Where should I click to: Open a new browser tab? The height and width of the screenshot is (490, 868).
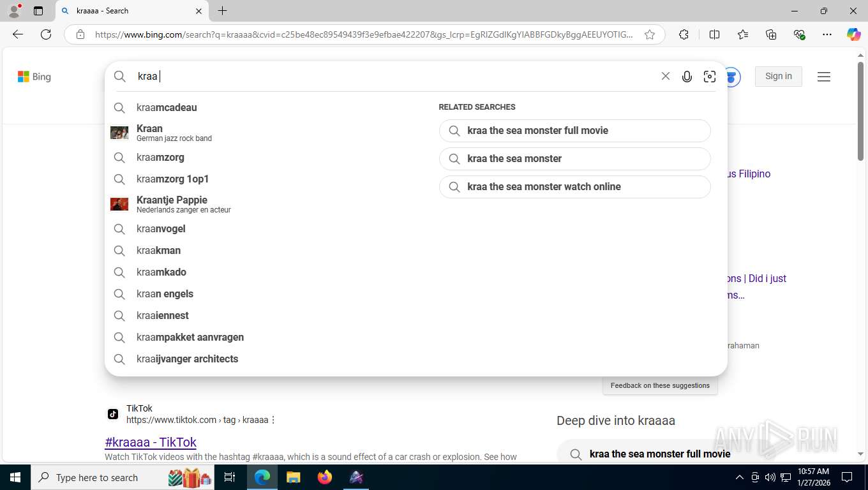pyautogui.click(x=222, y=11)
